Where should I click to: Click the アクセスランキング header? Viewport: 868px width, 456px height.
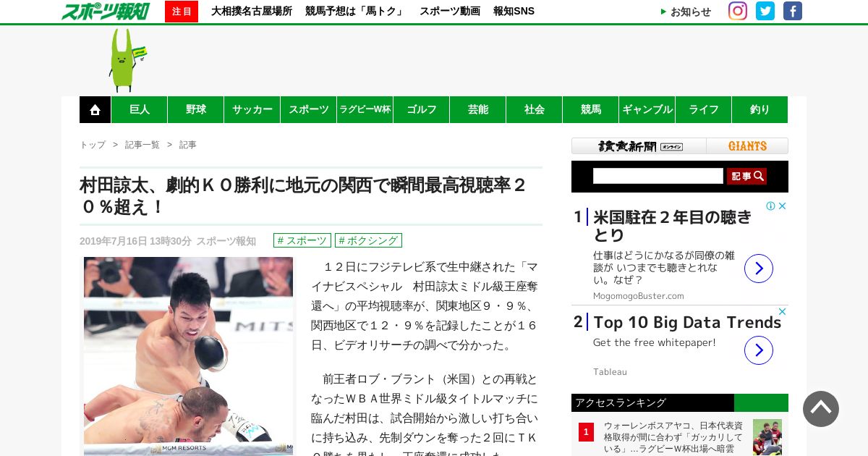click(680, 402)
